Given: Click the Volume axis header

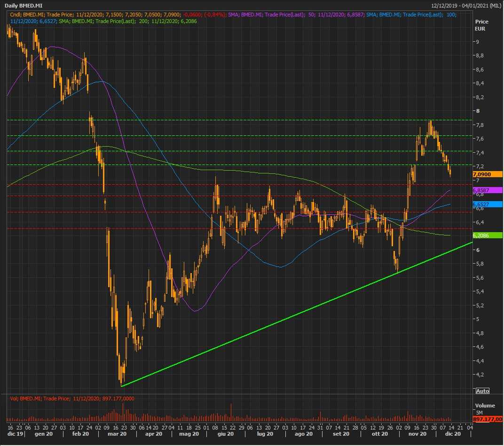Looking at the screenshot, I should click(484, 406).
